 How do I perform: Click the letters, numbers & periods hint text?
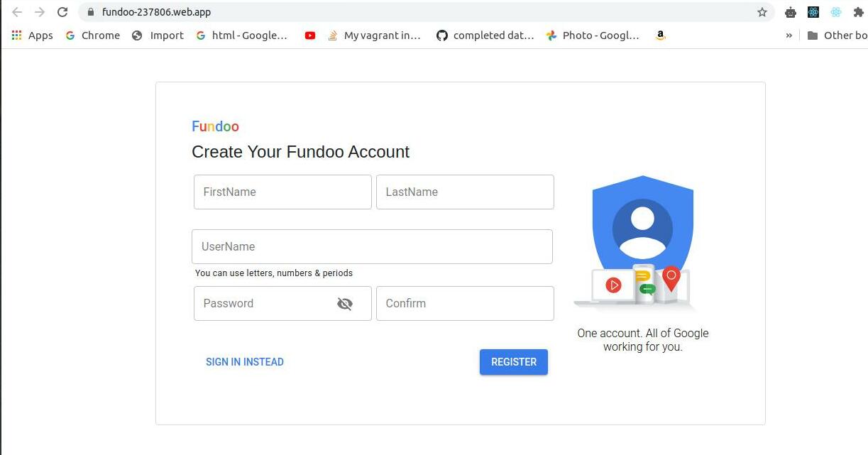click(x=274, y=273)
